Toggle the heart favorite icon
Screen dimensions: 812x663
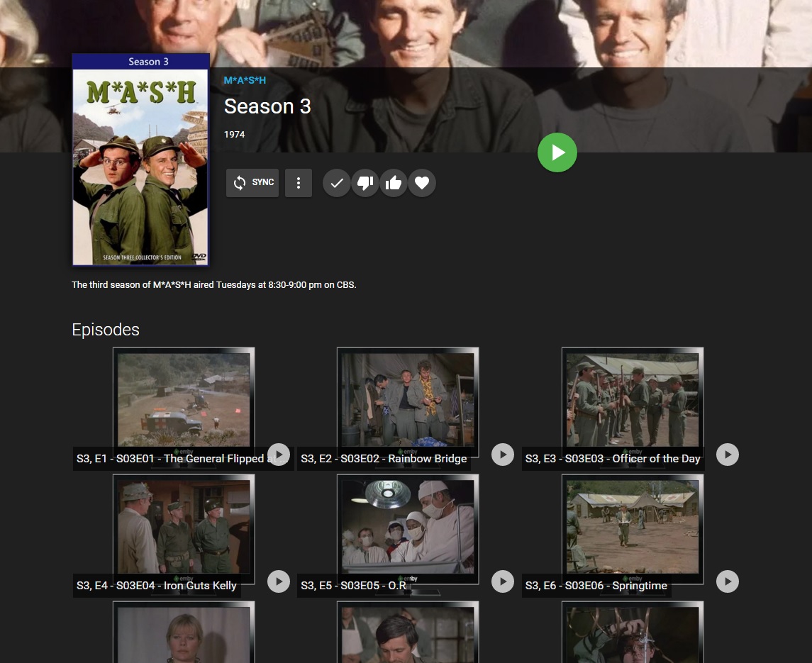pyautogui.click(x=422, y=183)
